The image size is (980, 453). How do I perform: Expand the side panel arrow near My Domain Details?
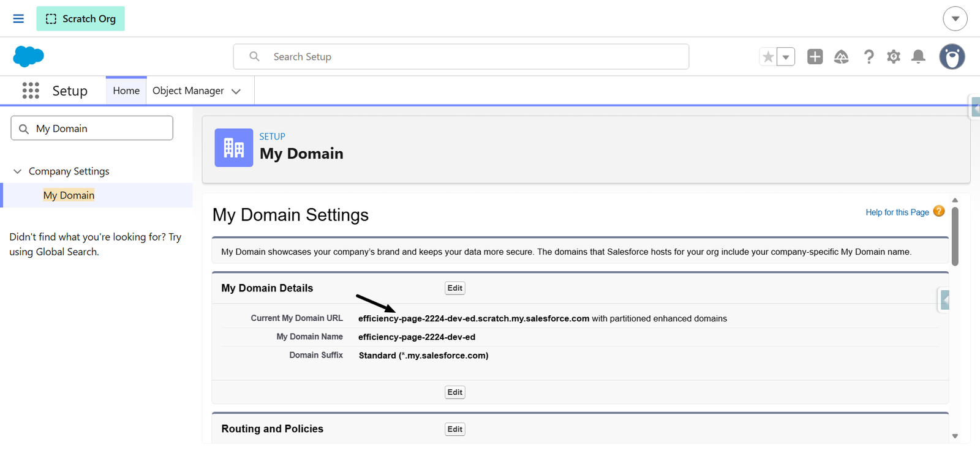click(944, 300)
